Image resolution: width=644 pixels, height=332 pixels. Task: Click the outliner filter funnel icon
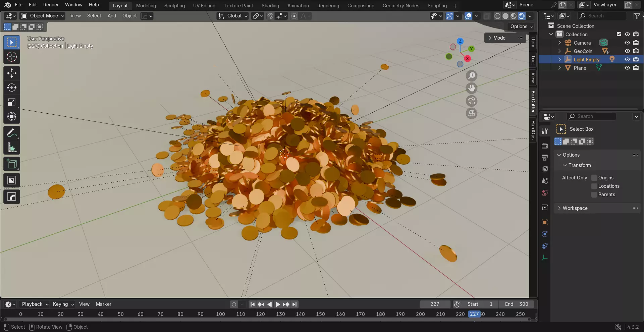pyautogui.click(x=637, y=16)
